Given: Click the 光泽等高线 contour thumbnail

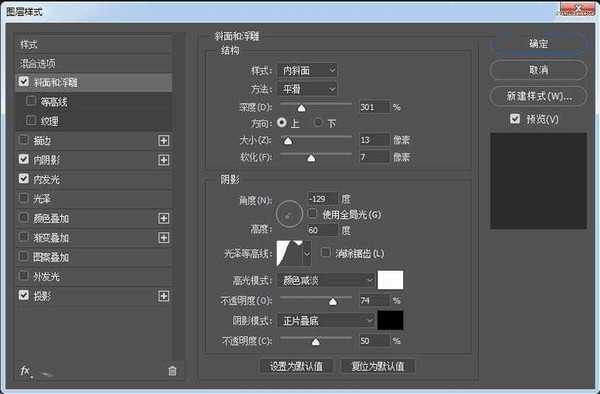Looking at the screenshot, I should (290, 254).
